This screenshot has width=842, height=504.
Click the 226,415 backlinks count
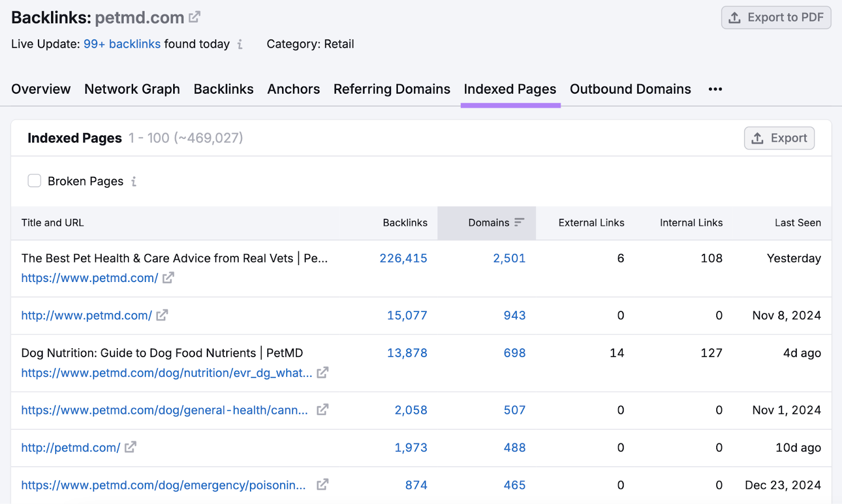[x=404, y=258]
